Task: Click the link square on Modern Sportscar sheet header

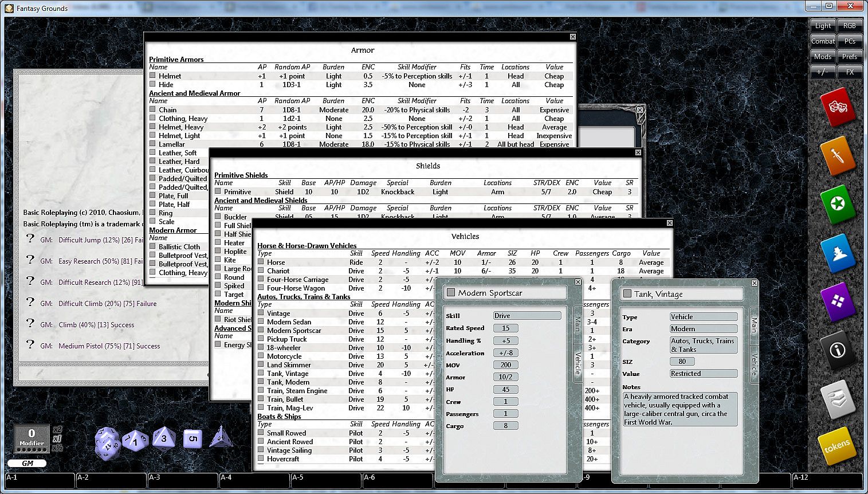Action: 451,293
